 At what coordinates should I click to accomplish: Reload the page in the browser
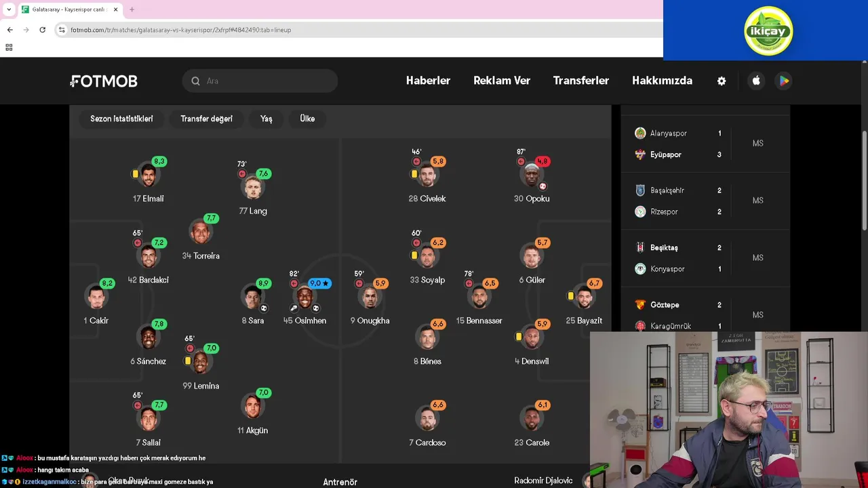click(42, 30)
